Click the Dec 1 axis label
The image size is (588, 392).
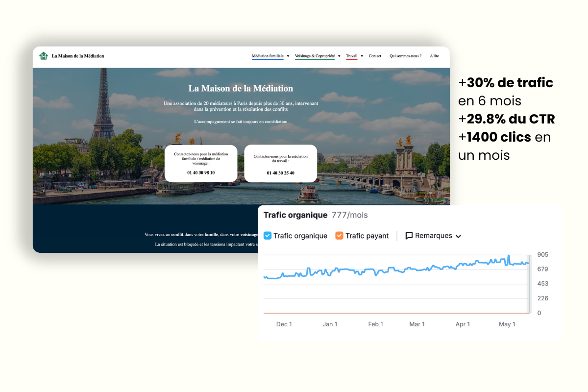[284, 324]
